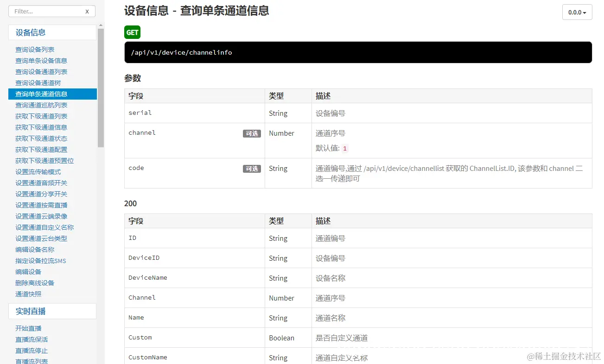Select the 实时直播 section header
604x364 pixels.
coord(52,311)
